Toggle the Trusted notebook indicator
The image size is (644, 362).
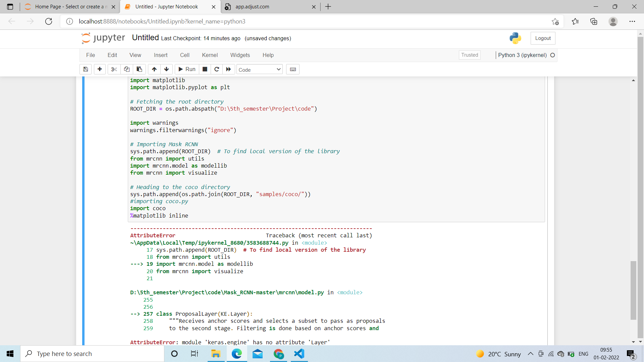(469, 55)
